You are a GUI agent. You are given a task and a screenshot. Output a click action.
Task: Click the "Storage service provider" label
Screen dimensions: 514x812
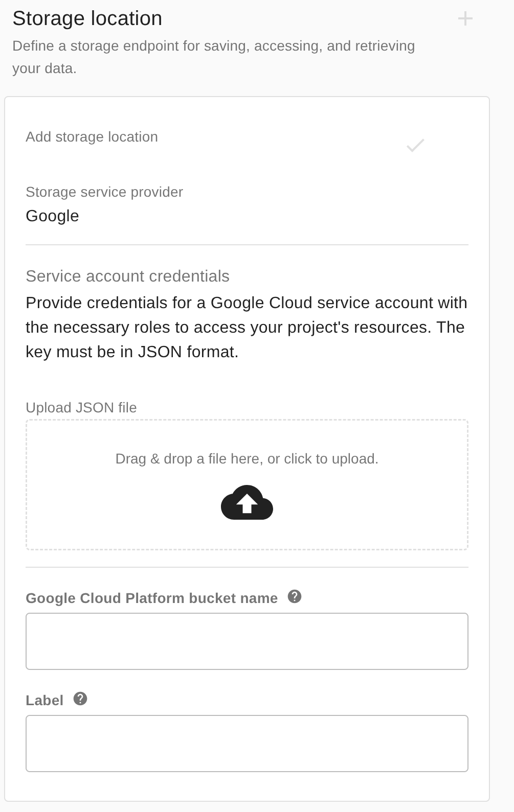click(x=104, y=192)
